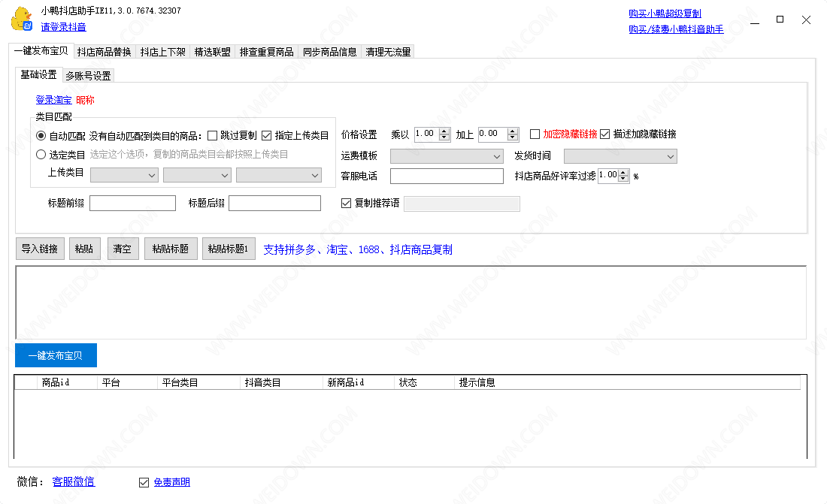This screenshot has height=504, width=827.
Task: Click the yellow duck app logo
Action: [x=21, y=19]
